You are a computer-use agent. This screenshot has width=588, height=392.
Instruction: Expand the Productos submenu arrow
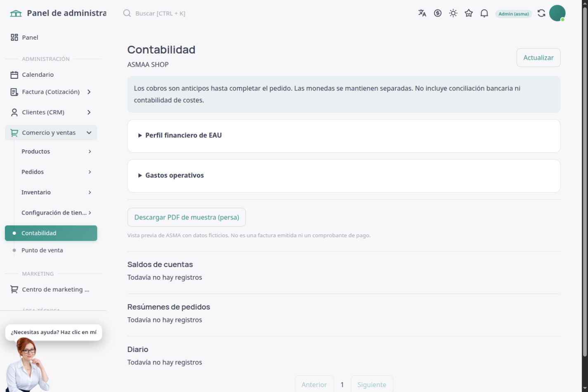(x=90, y=151)
